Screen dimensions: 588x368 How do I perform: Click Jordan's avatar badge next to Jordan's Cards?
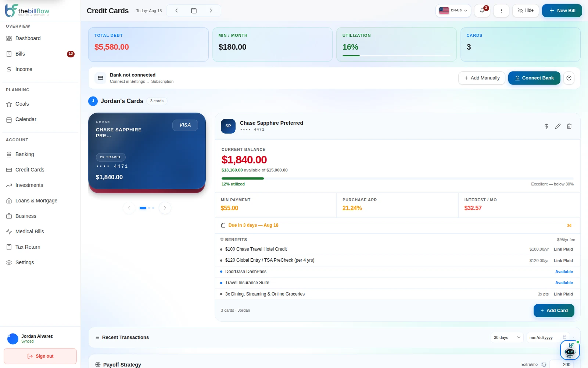click(x=93, y=101)
